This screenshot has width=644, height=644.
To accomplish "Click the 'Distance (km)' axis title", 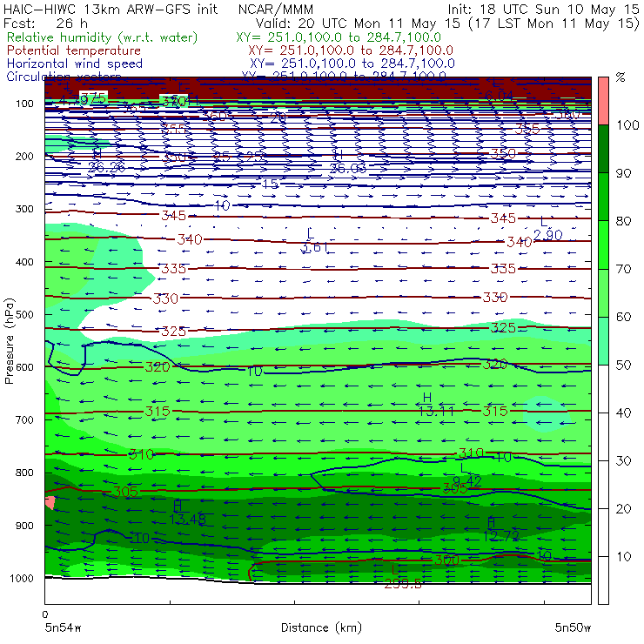I will [322, 627].
